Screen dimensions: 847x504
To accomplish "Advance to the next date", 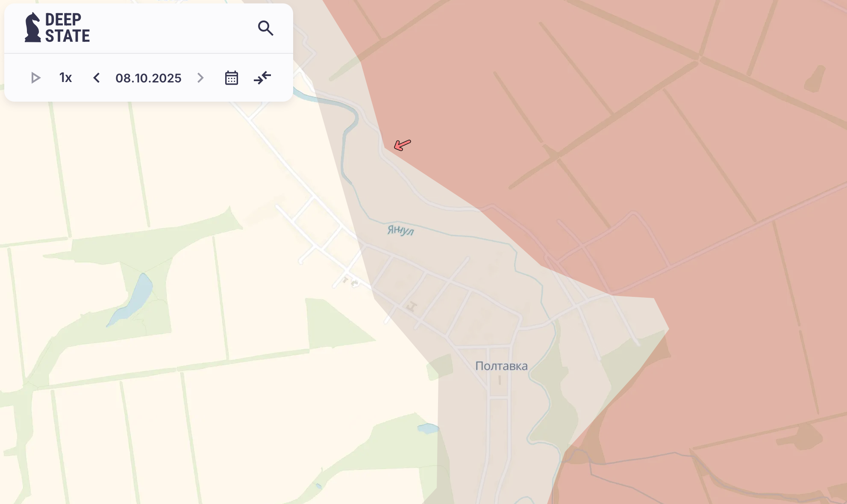I will (200, 78).
